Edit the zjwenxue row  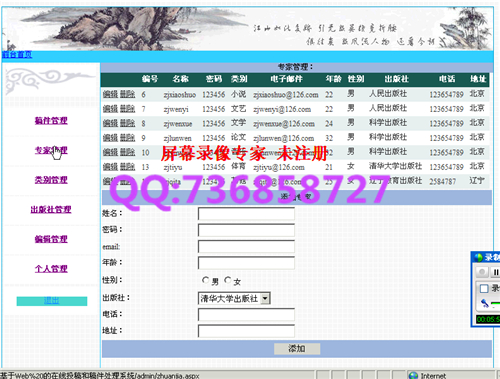[x=110, y=123]
